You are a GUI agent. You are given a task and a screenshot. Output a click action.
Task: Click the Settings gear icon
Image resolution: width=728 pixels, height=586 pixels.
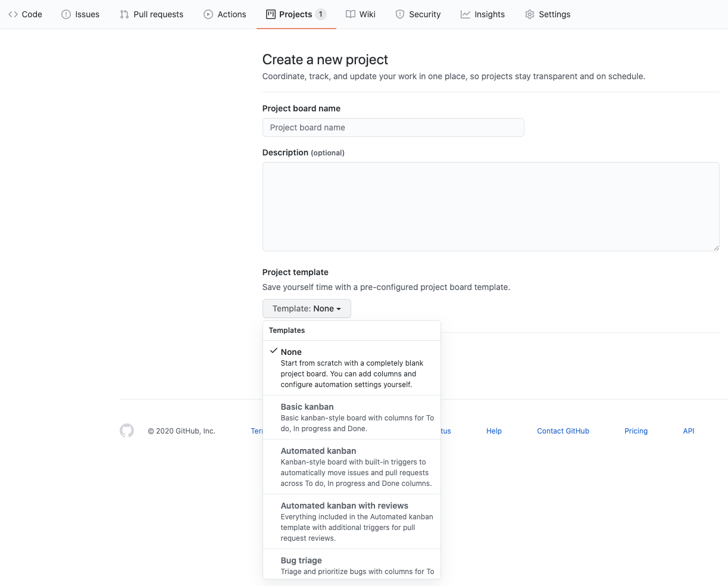click(530, 14)
